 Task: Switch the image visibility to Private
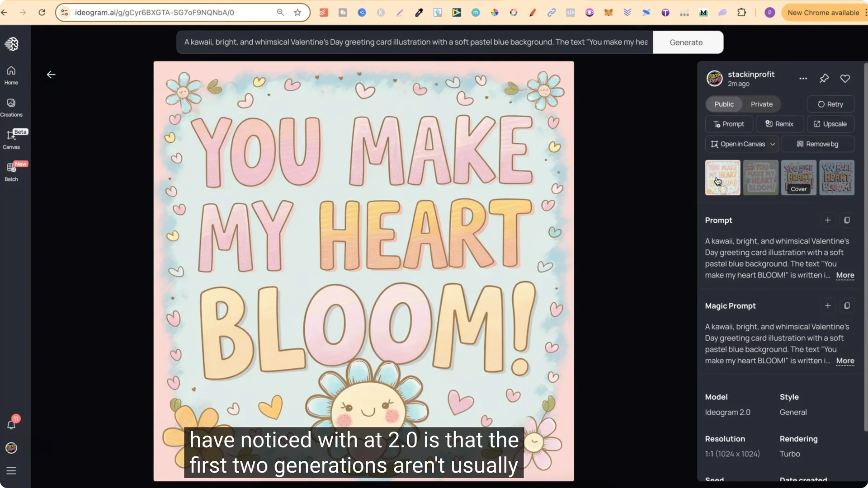click(761, 104)
